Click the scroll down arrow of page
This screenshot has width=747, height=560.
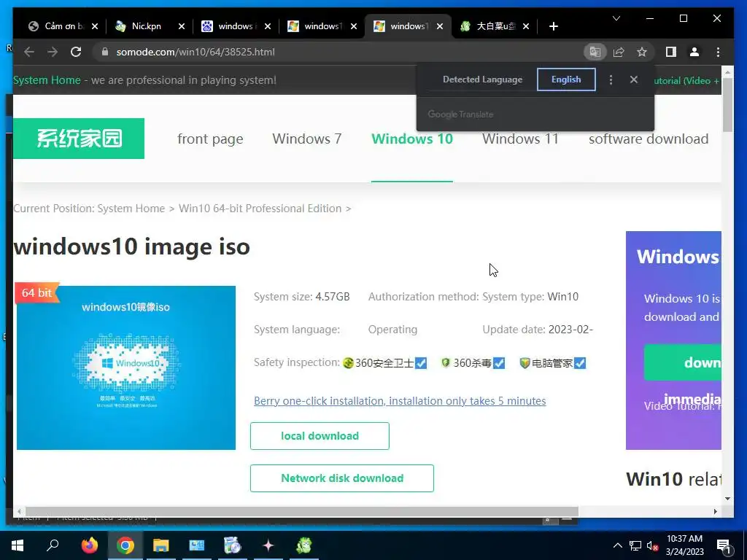tap(727, 499)
